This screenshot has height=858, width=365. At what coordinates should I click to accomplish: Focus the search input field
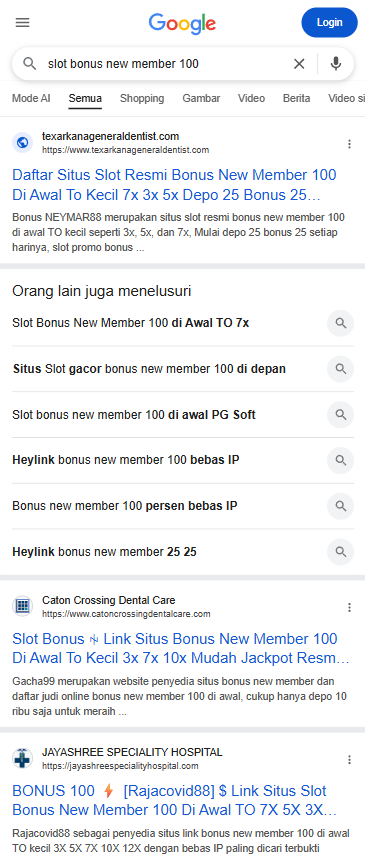(x=164, y=64)
